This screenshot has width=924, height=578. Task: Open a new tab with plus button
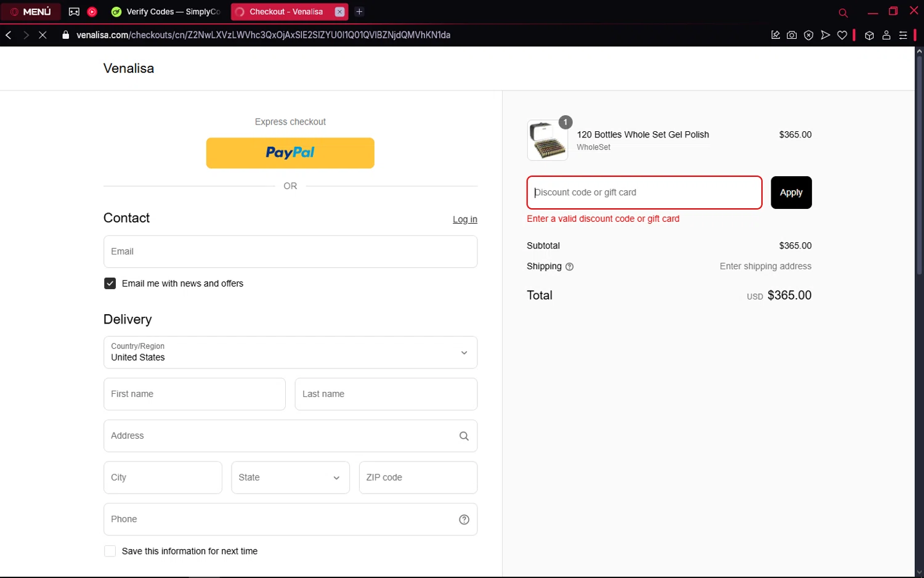click(x=359, y=12)
